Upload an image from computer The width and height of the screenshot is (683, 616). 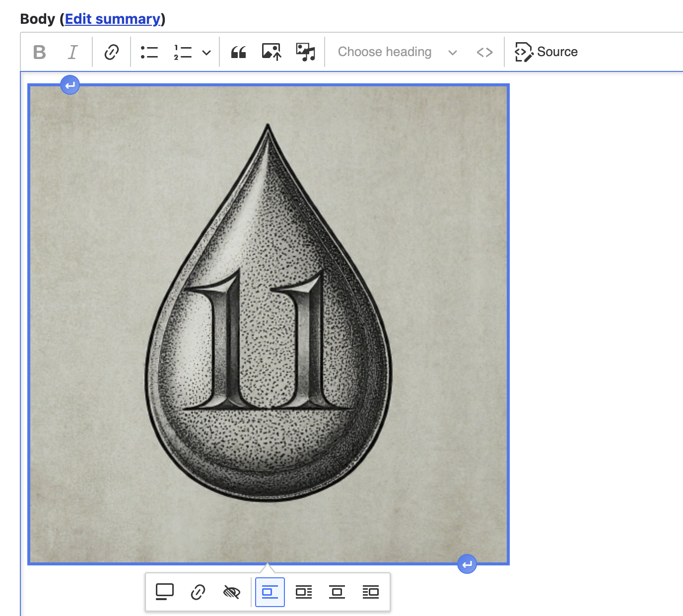(271, 52)
